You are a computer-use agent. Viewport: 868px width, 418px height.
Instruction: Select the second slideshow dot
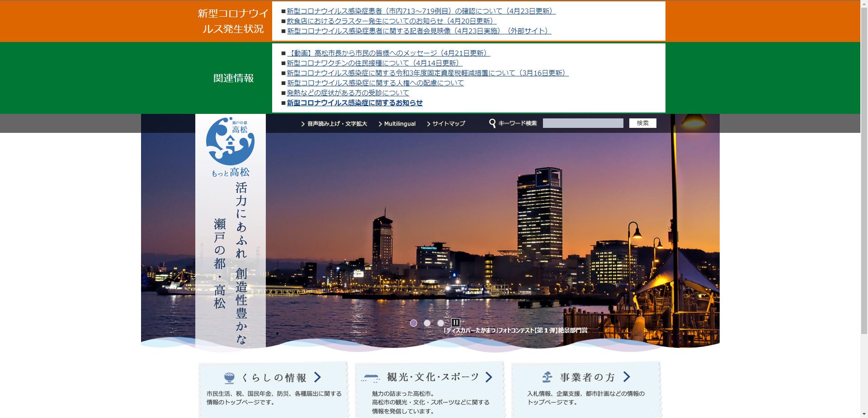[428, 323]
